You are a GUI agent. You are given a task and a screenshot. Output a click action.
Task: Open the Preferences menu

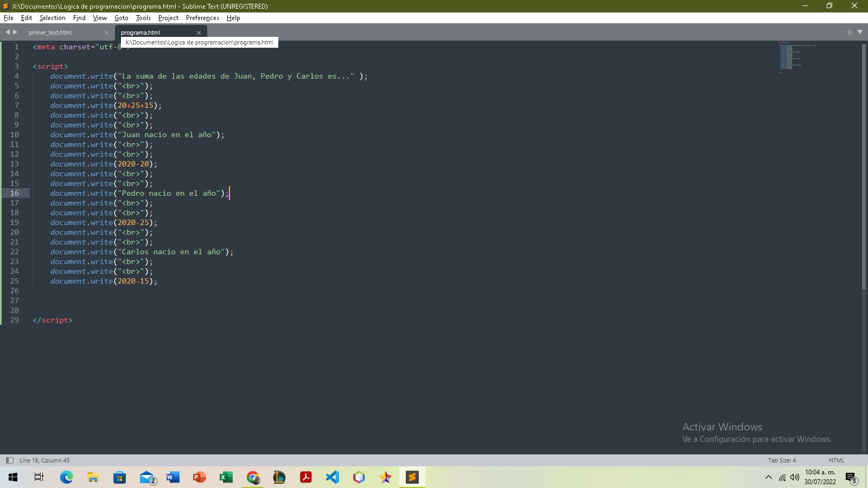[x=202, y=18]
